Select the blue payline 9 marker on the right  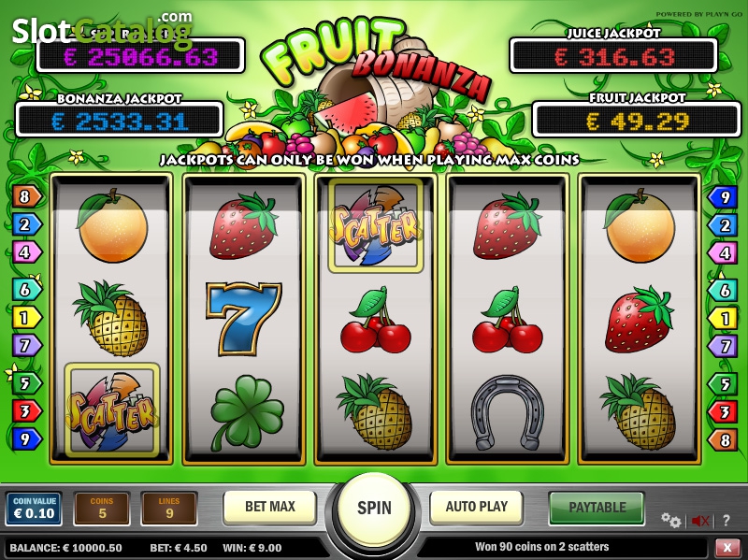click(x=722, y=197)
